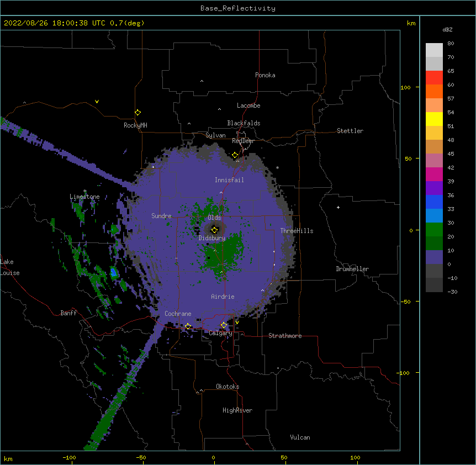Click the 80 value on the dBZ scale
This screenshot has height=465, width=476.
[x=451, y=44]
